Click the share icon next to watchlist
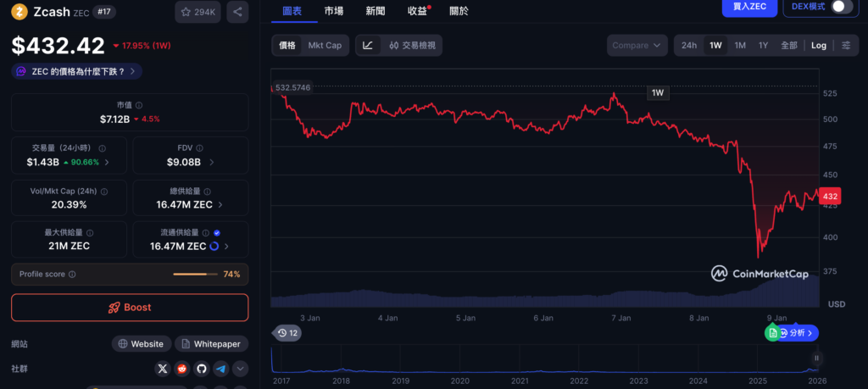The width and height of the screenshot is (868, 389). (x=237, y=12)
